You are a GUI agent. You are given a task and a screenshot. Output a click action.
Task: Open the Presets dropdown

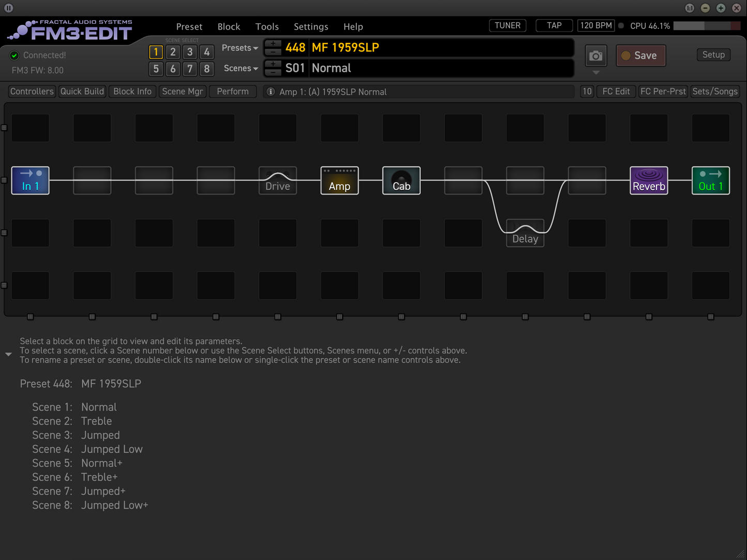[x=240, y=48]
